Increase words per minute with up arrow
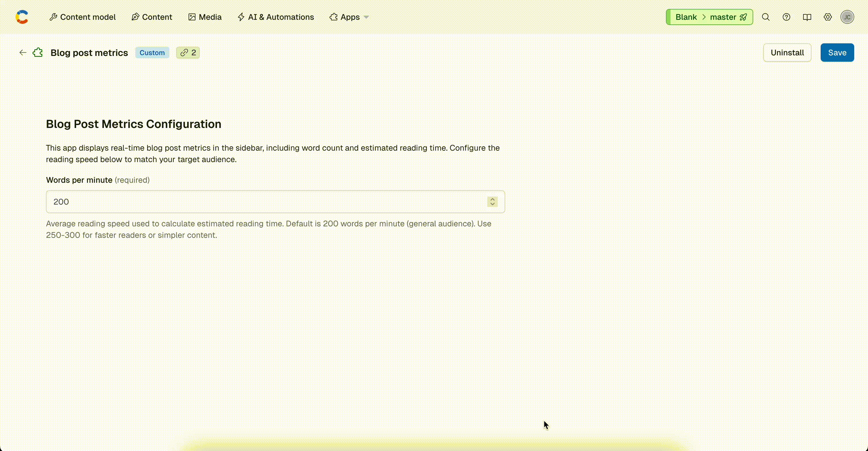The image size is (868, 451). (492, 199)
